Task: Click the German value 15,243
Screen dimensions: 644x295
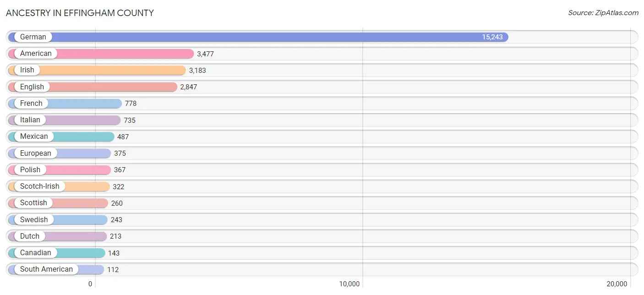Action: 492,37
